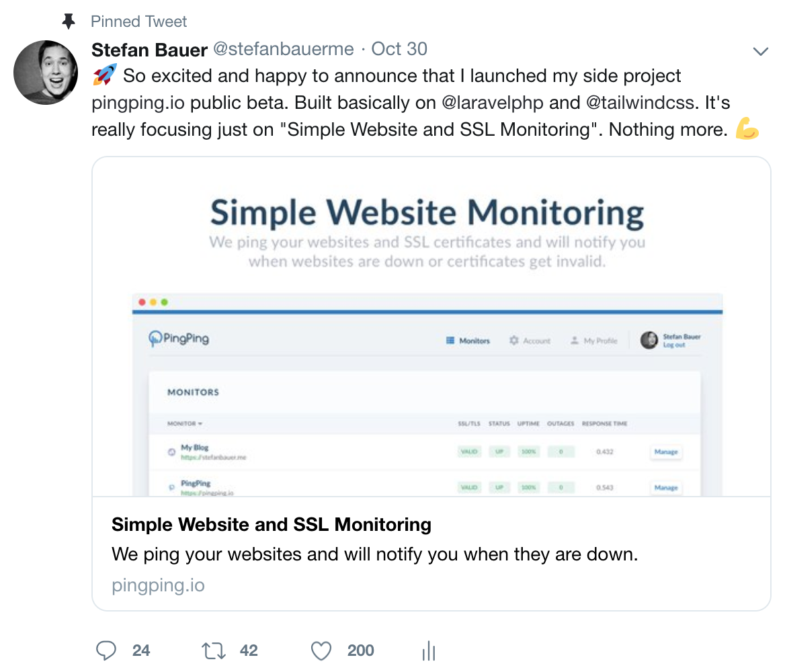Click the Account gear icon in preview
The width and height of the screenshot is (785, 672).
(x=513, y=341)
